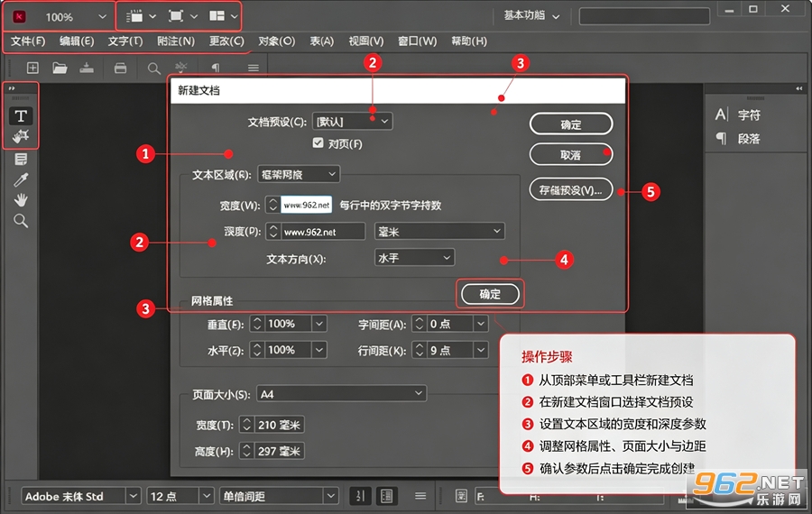This screenshot has height=514, width=812.
Task: Click the alignment lines icon in bottom bar
Action: (x=420, y=496)
